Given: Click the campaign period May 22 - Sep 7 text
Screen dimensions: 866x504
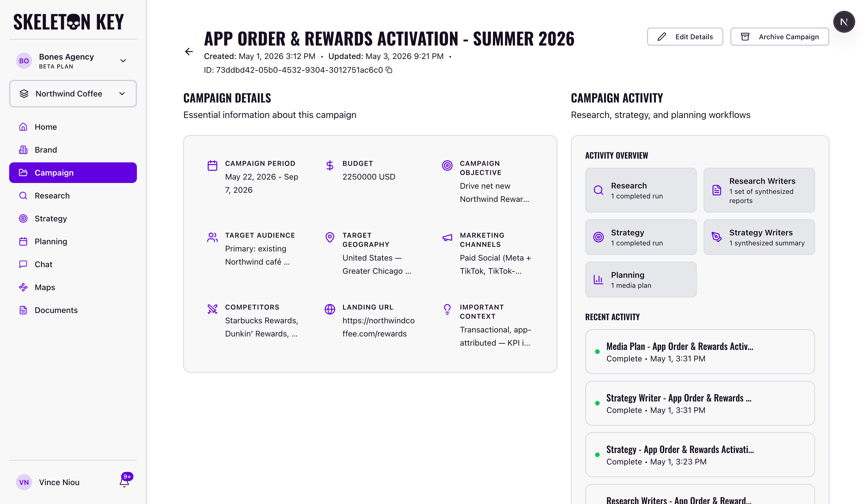Looking at the screenshot, I should (x=261, y=183).
